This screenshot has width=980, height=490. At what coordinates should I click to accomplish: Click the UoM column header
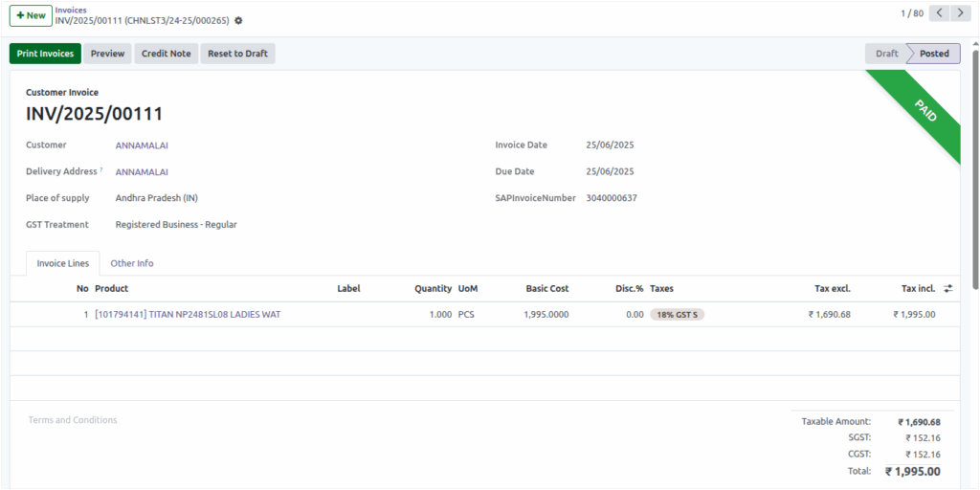[467, 289]
